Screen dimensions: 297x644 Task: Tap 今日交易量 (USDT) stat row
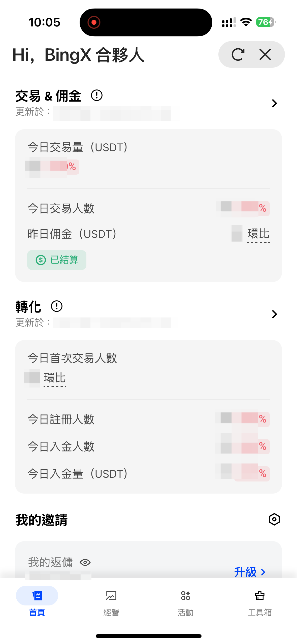tap(78, 147)
